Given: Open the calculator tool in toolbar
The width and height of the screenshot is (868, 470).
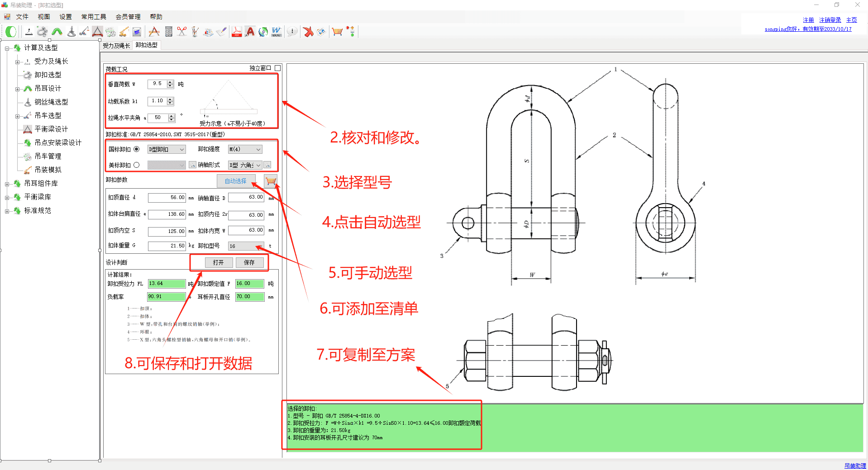Looking at the screenshot, I should (x=169, y=32).
